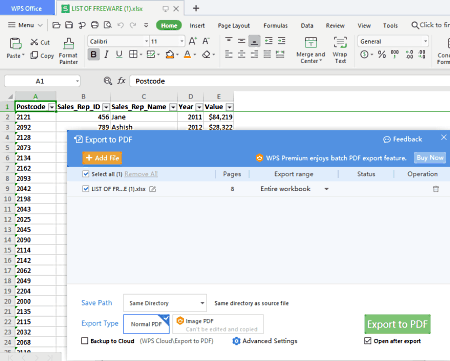Click the green Export to PDF button

coord(397,324)
